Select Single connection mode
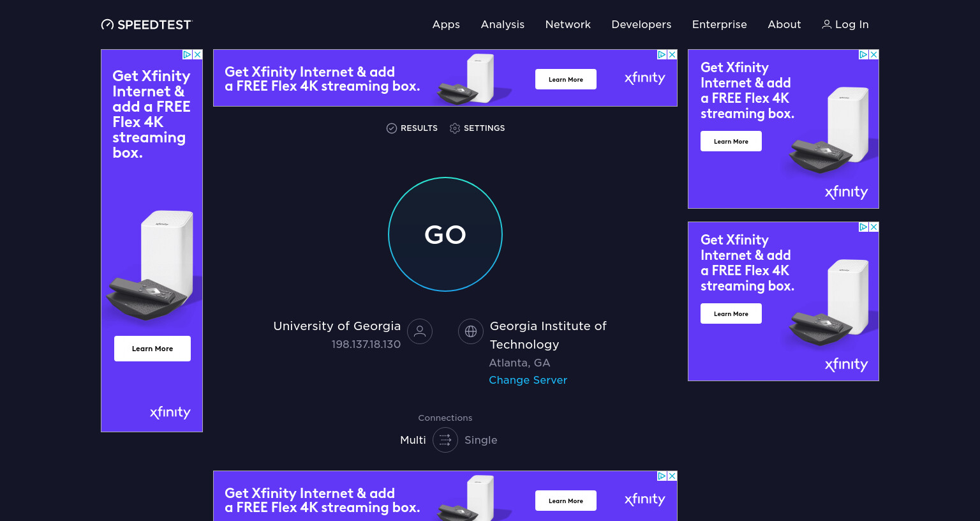 (481, 440)
